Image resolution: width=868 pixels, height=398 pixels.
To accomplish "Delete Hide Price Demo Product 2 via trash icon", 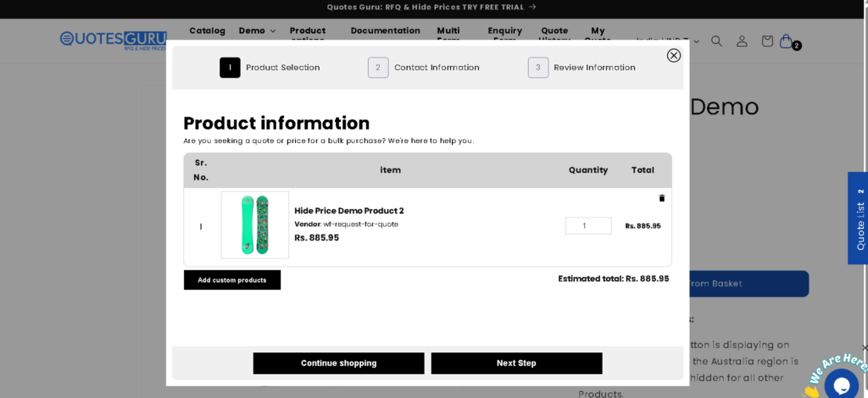I will (662, 198).
